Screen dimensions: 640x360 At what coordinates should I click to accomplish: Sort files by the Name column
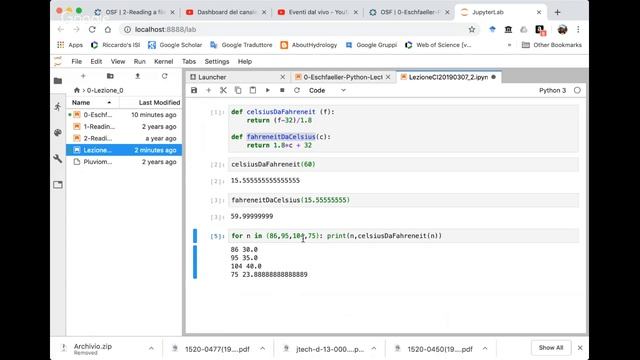[x=93, y=102]
